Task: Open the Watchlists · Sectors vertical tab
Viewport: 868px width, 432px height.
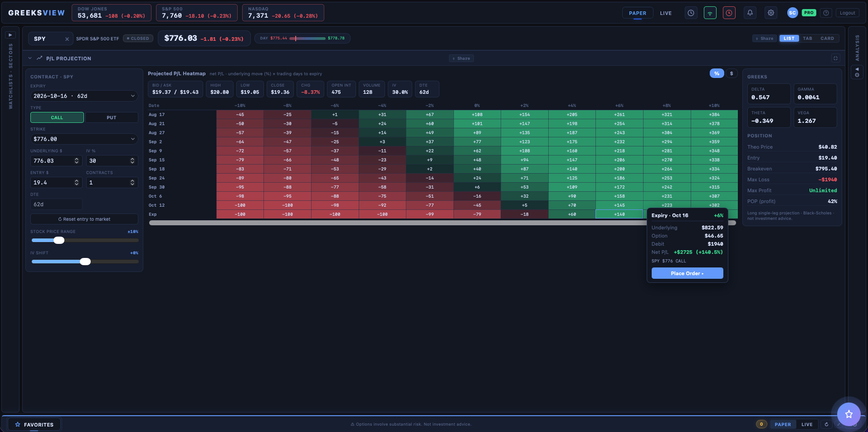Action: [x=10, y=76]
